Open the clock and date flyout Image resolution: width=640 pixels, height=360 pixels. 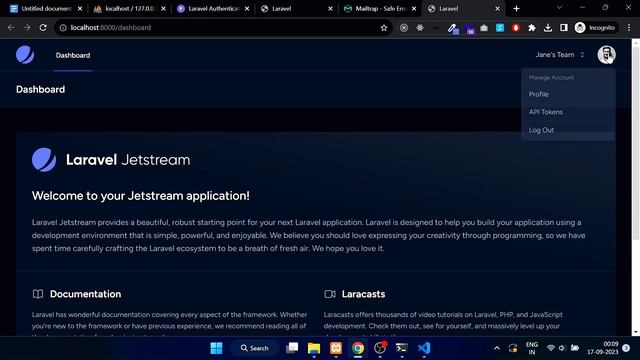[x=603, y=348]
